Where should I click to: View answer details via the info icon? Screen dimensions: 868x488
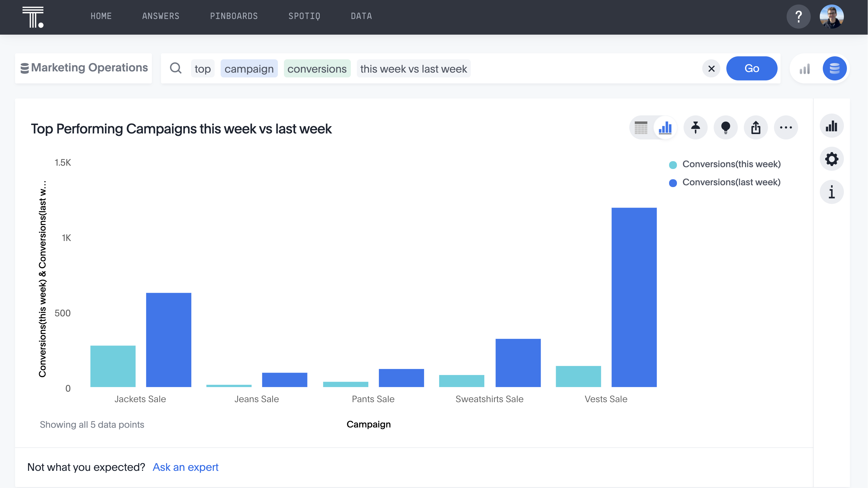(x=832, y=192)
